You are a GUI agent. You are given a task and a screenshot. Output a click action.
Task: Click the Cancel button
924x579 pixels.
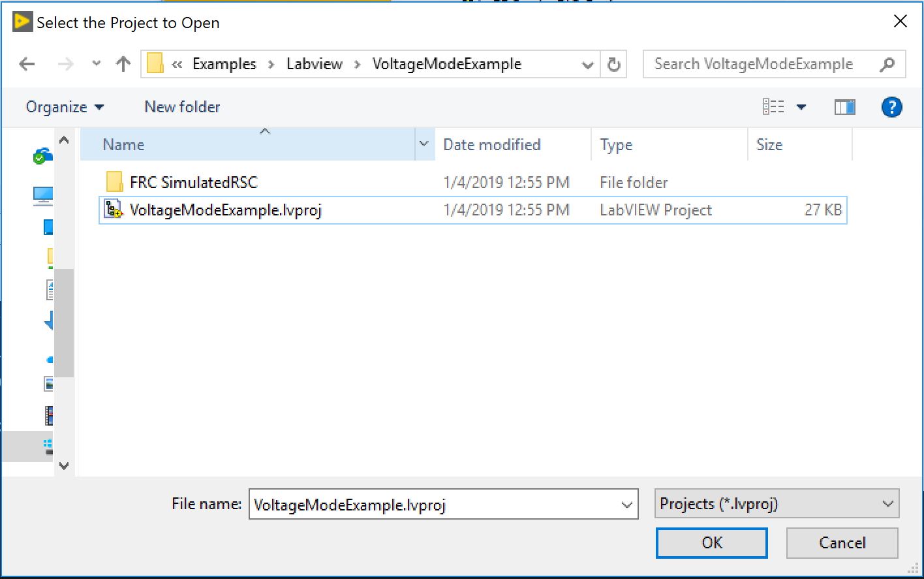click(x=842, y=542)
